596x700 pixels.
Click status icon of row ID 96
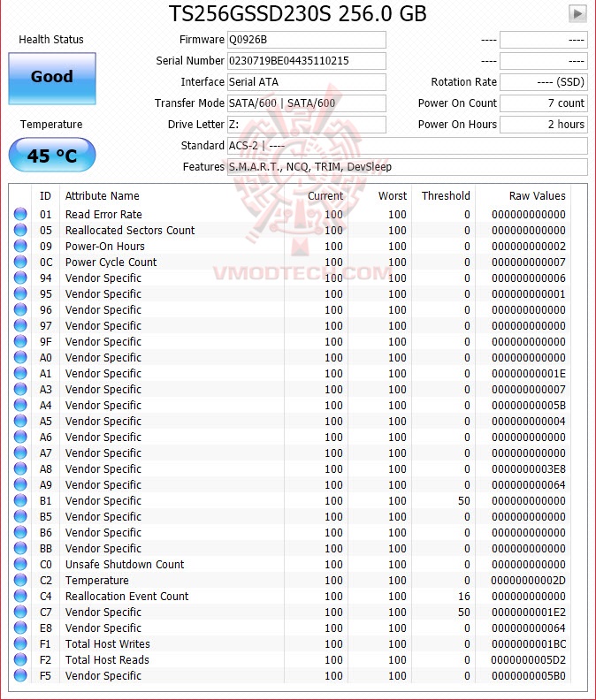(20, 310)
